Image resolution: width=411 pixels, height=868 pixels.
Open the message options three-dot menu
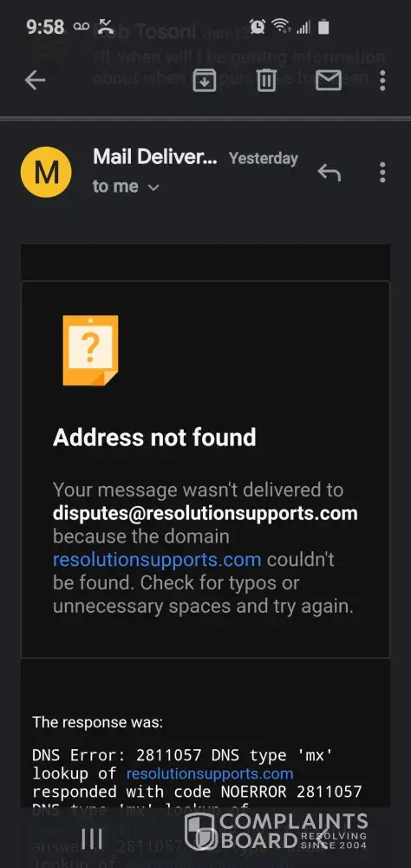click(x=382, y=172)
